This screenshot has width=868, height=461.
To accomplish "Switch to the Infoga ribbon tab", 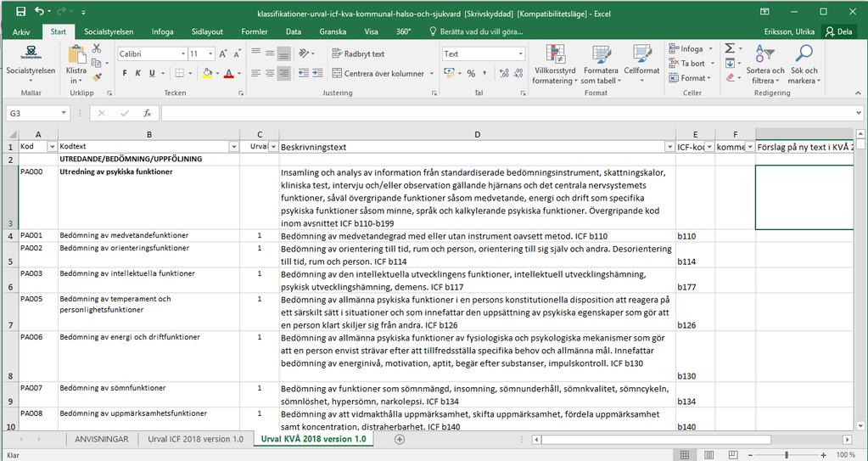I will 162,31.
